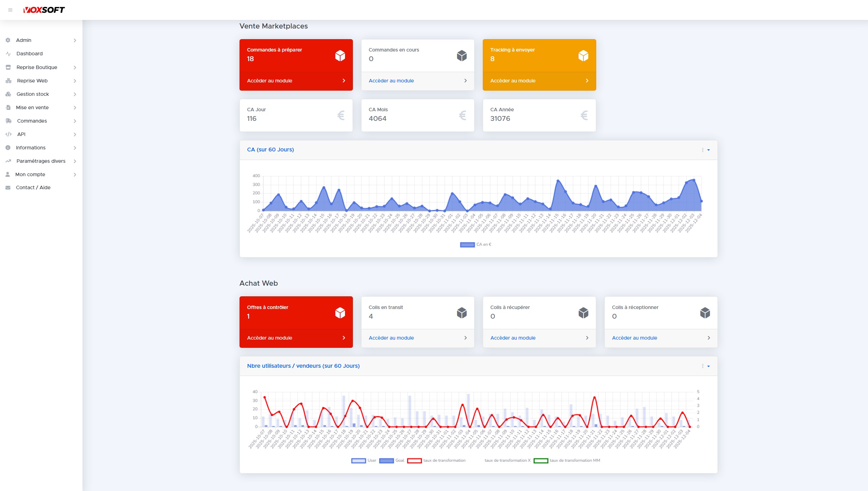The height and width of the screenshot is (491, 868).
Task: Click the Gestion stock boxes icon
Action: point(8,94)
